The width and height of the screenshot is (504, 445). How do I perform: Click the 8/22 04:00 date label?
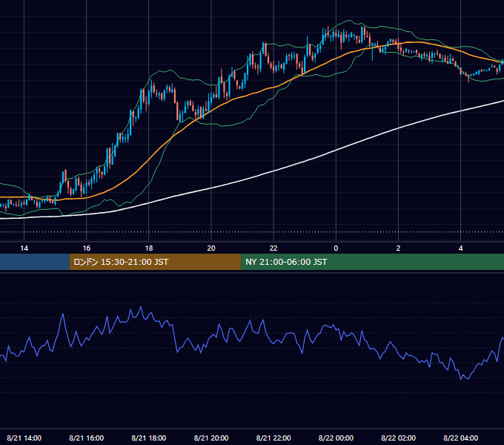pyautogui.click(x=460, y=438)
